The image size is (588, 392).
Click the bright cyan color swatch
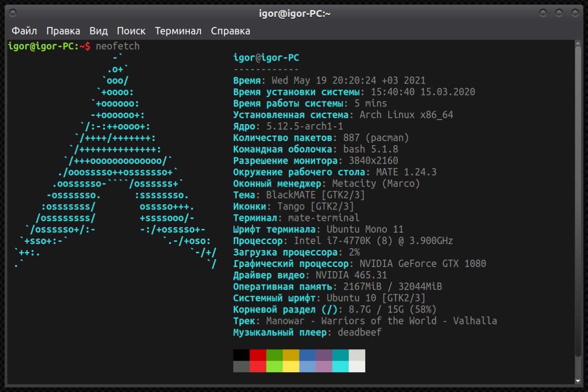point(341,366)
